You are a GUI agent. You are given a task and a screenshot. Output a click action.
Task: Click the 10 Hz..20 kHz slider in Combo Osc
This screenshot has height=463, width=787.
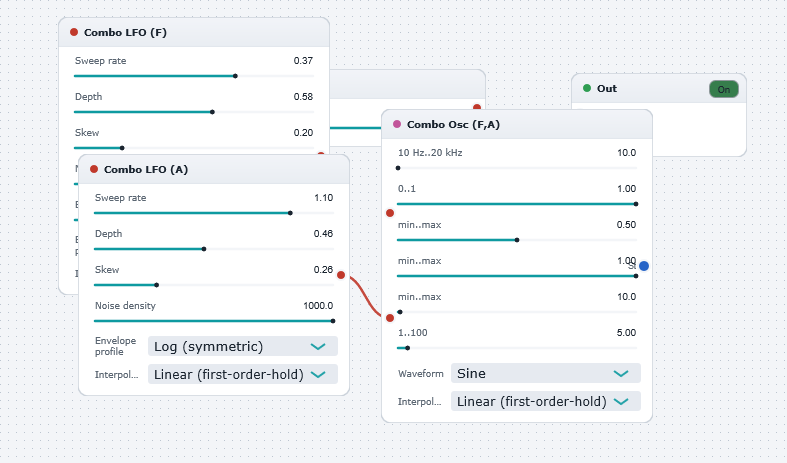(x=517, y=168)
